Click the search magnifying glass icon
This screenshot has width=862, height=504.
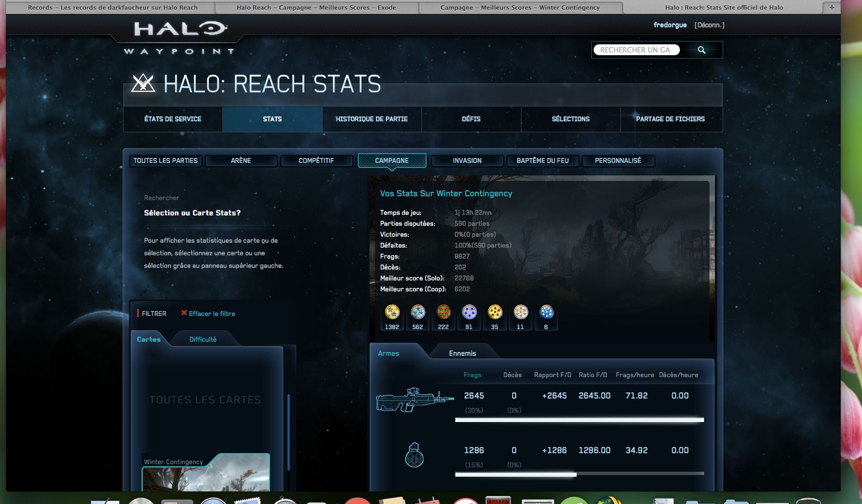coord(701,50)
